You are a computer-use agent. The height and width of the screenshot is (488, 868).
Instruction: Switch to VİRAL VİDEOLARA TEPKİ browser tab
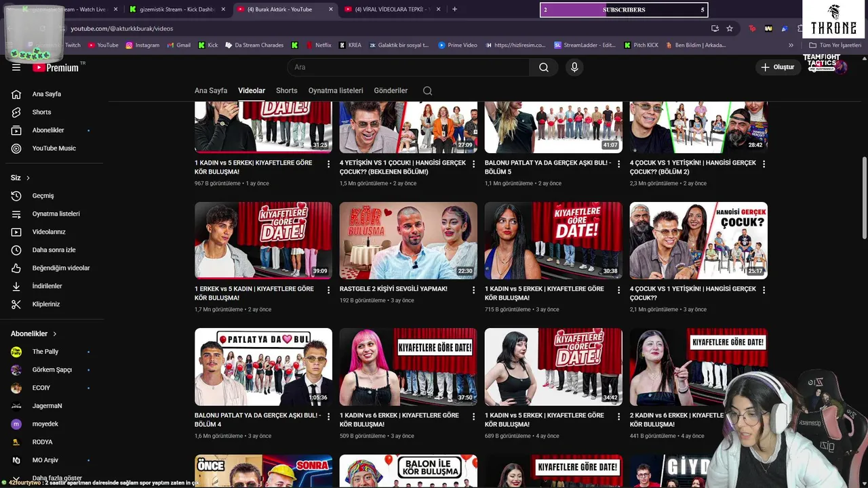tap(392, 9)
